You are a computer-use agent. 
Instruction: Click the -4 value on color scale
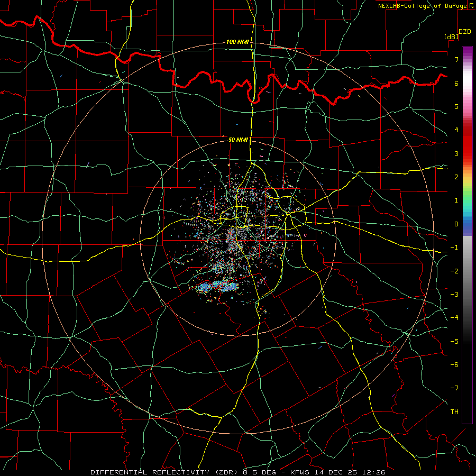[454, 318]
